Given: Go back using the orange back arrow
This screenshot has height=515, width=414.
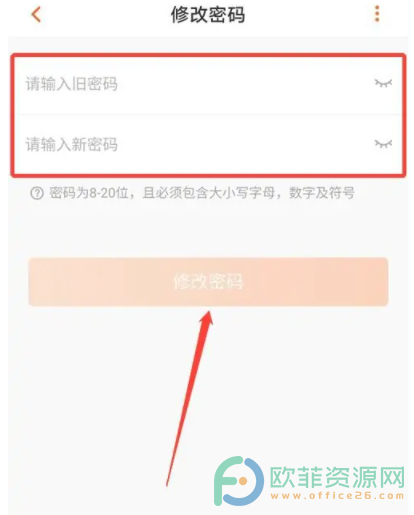Looking at the screenshot, I should point(36,15).
